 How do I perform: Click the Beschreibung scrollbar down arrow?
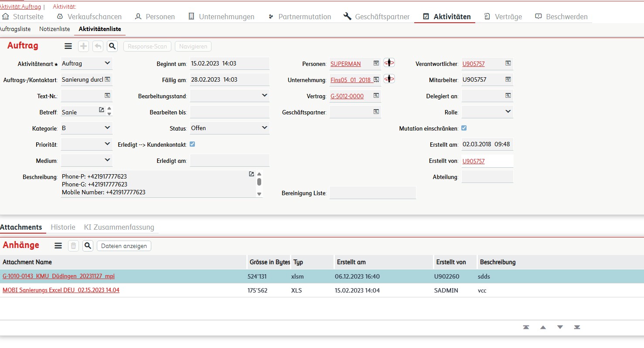click(x=259, y=193)
